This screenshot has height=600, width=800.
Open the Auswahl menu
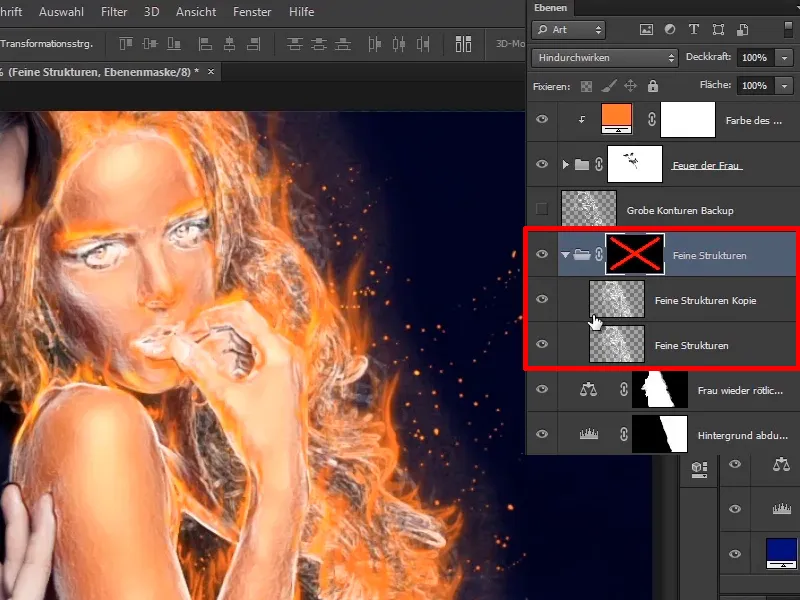(61, 12)
